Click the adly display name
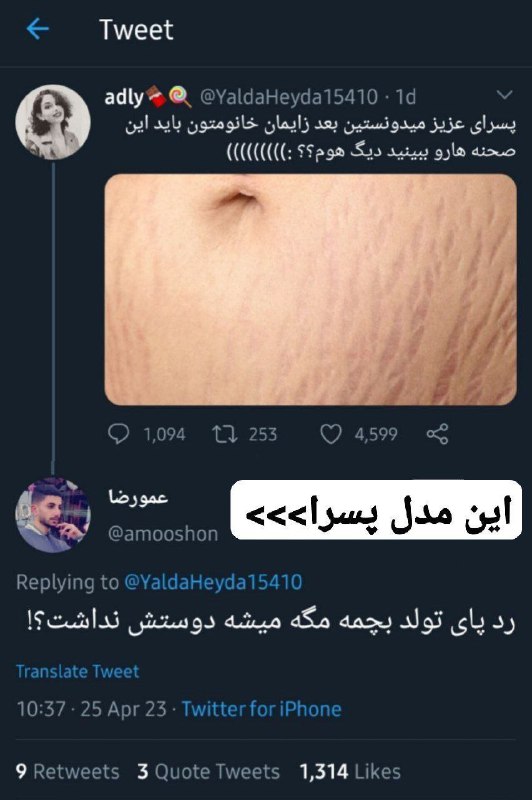Viewport: 532px width, 800px height. [124, 96]
